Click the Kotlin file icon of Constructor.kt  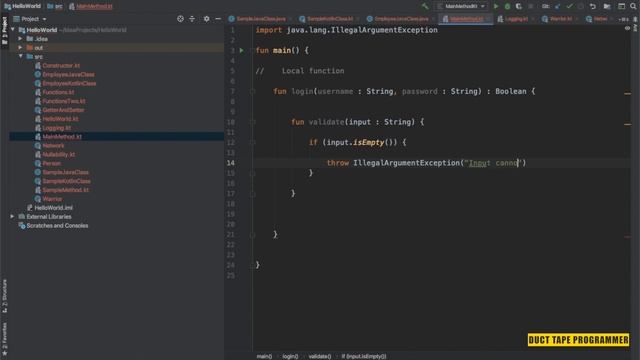38,65
